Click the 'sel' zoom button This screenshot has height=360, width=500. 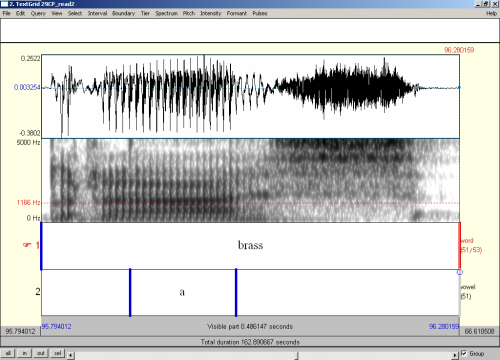(x=58, y=353)
